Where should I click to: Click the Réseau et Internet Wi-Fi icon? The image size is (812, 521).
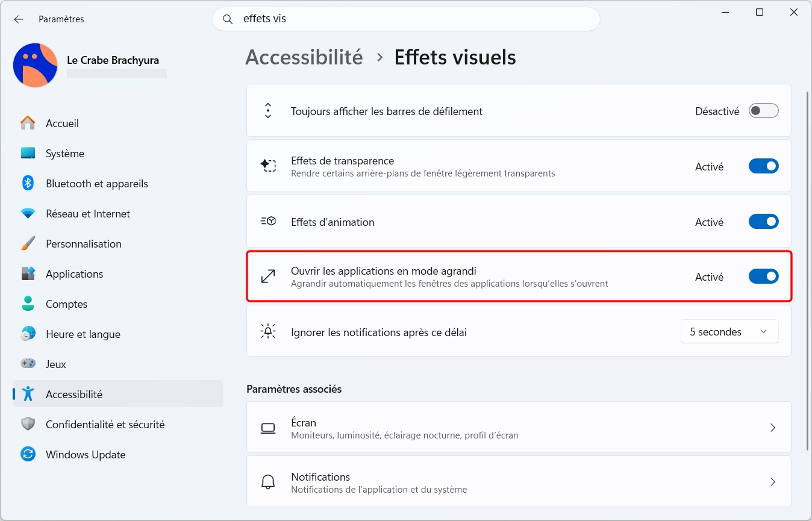click(x=28, y=213)
